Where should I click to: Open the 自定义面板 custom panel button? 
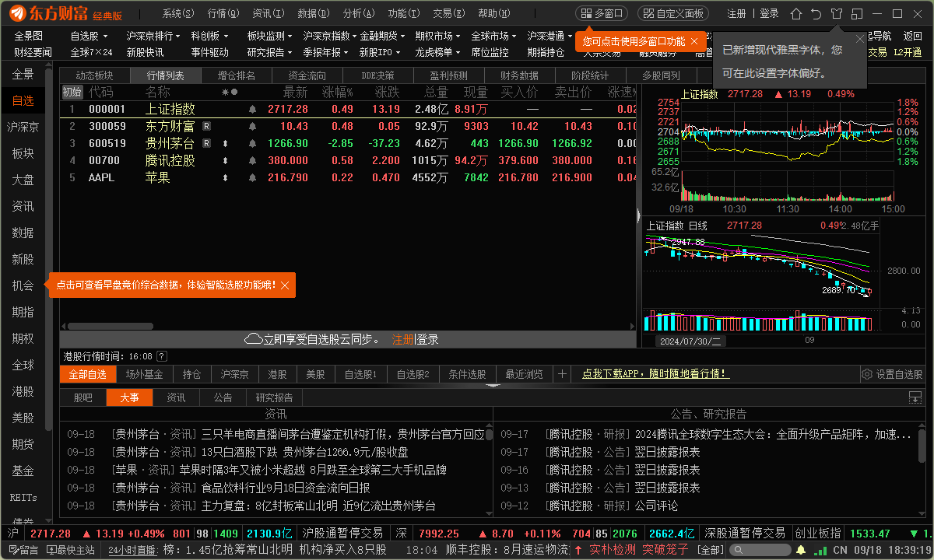pos(673,14)
